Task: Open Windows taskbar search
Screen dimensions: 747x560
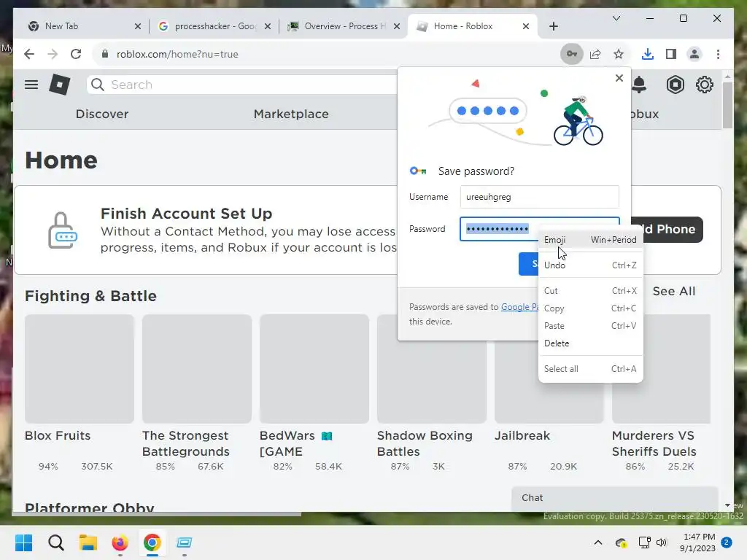Action: pos(56,542)
